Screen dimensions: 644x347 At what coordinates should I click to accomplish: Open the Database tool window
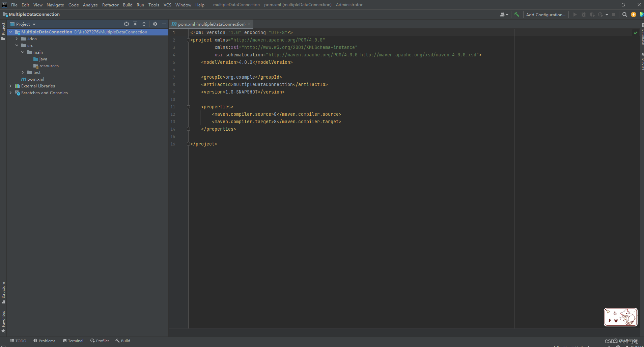click(x=642, y=35)
